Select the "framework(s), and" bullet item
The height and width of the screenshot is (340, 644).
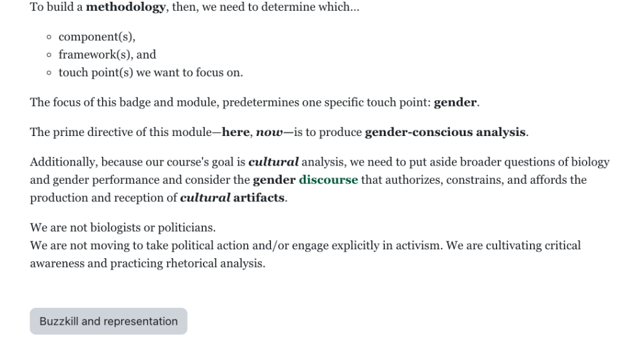coord(107,54)
